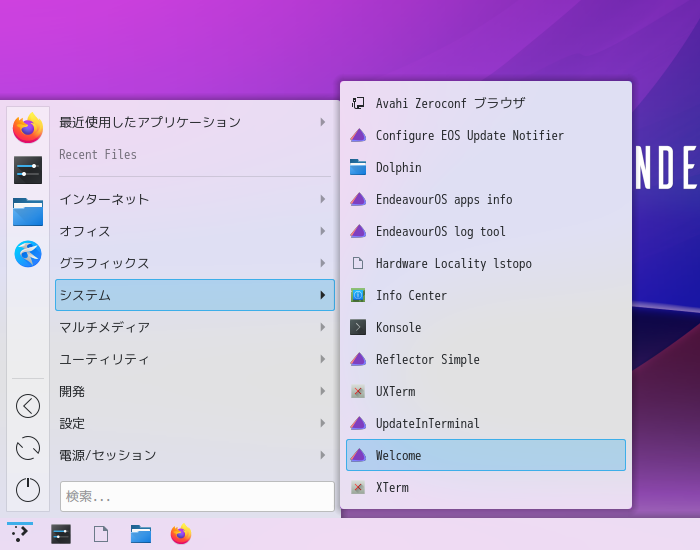The height and width of the screenshot is (550, 700).
Task: Click the Configure EOS Update Notifier icon
Action: pos(358,135)
